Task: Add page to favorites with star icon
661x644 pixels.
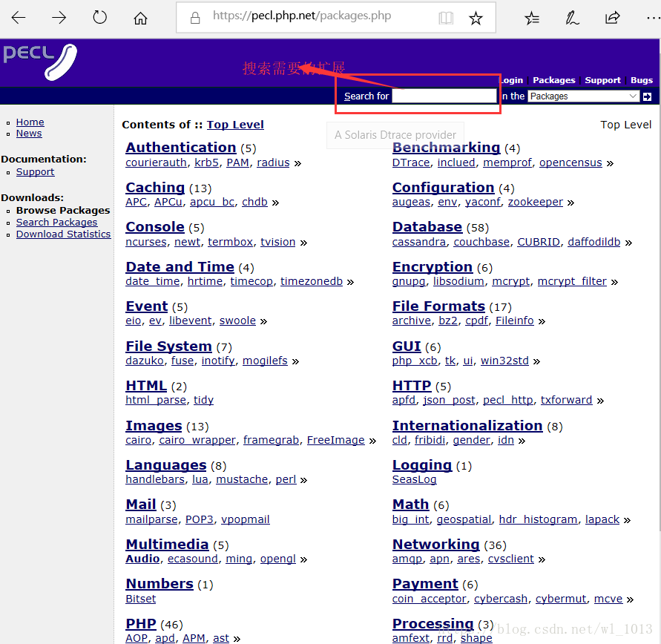Action: (476, 18)
